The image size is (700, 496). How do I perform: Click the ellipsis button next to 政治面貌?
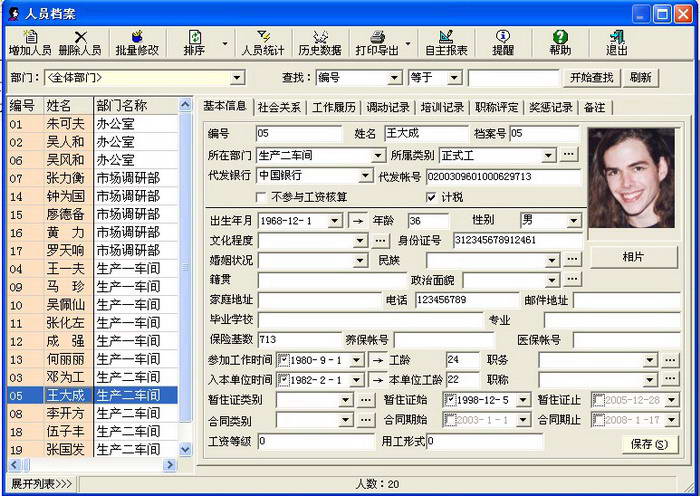pos(572,279)
